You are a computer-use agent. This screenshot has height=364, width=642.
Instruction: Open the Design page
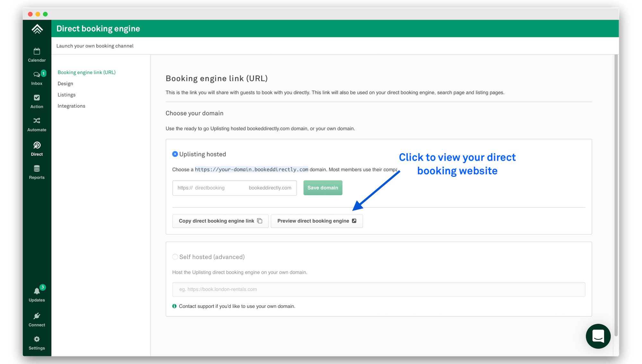point(65,83)
